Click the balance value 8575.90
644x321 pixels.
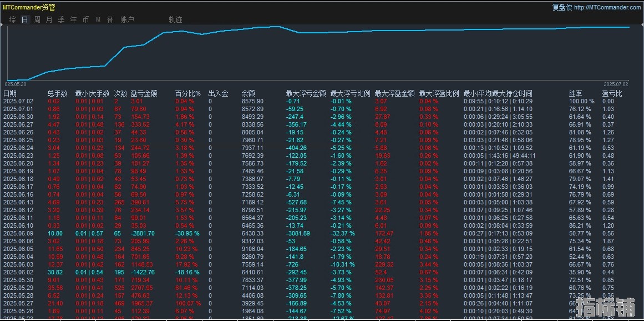click(x=252, y=101)
